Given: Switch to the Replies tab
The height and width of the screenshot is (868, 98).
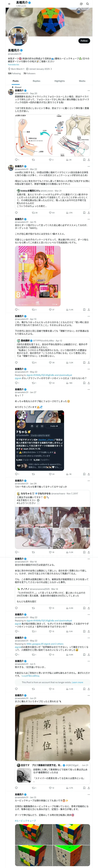Looking at the screenshot, I should [36, 81].
